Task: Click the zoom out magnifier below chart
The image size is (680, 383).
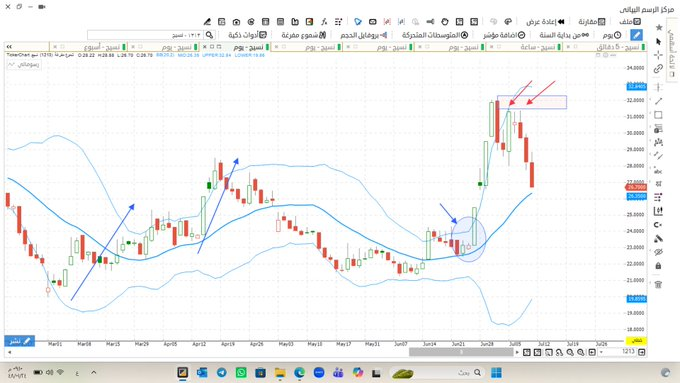Action: coord(570,352)
